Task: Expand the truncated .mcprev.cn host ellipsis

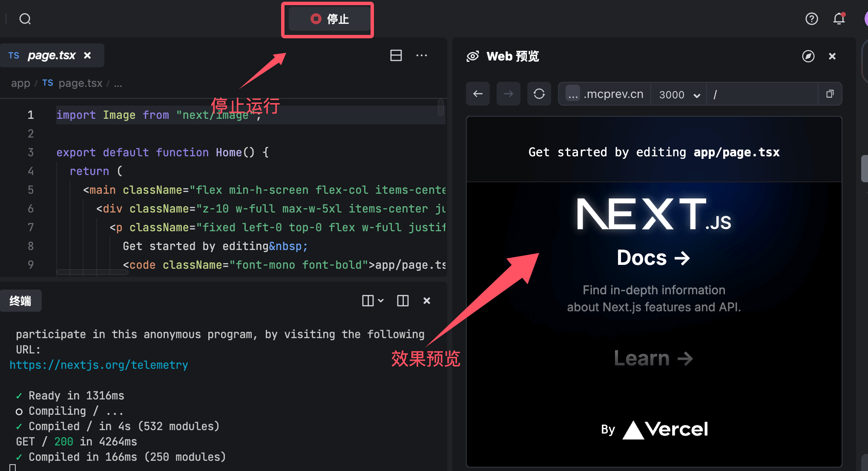Action: pyautogui.click(x=573, y=94)
